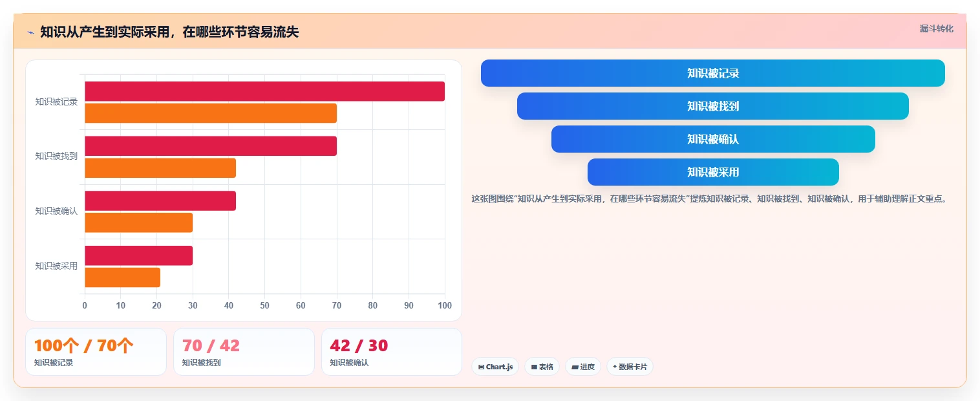Select the 进度 tag chip
The image size is (980, 401).
point(582,367)
